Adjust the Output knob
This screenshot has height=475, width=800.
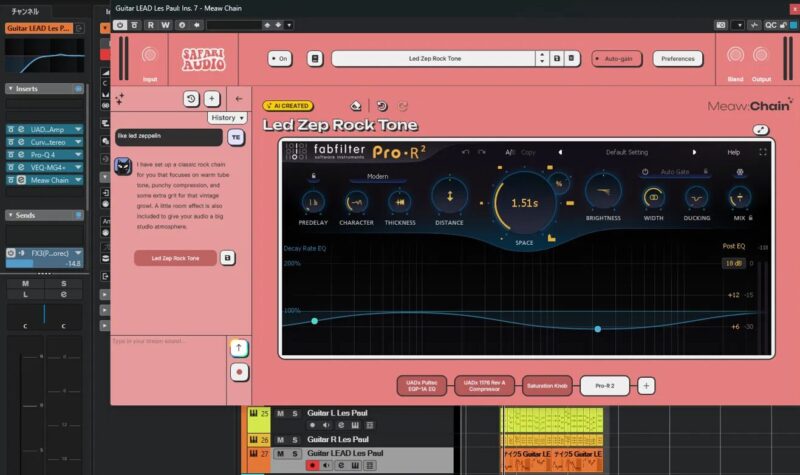[761, 55]
